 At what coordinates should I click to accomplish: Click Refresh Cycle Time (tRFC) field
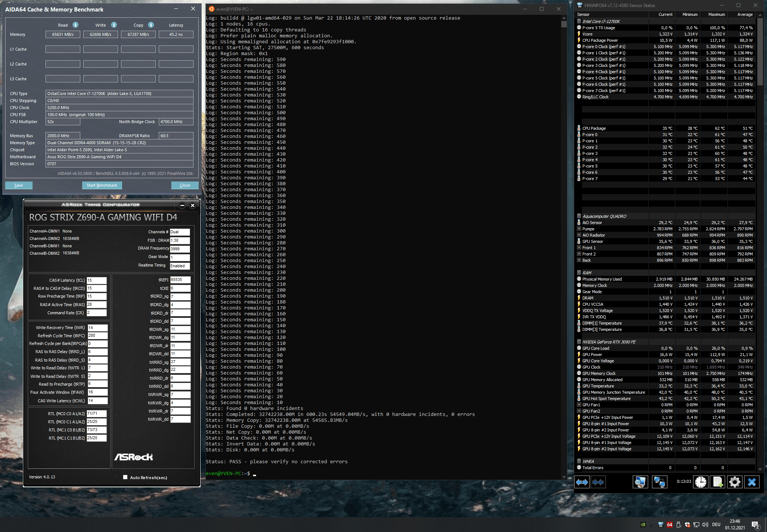pos(98,335)
